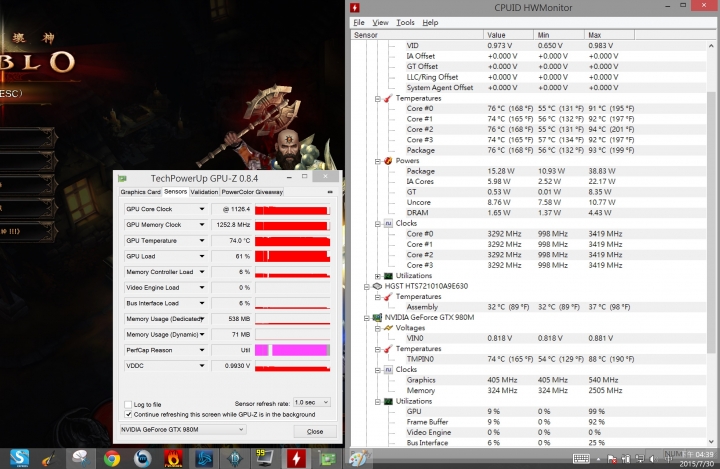This screenshot has height=469, width=720.
Task: Click the Min column header
Action: pos(559,35)
